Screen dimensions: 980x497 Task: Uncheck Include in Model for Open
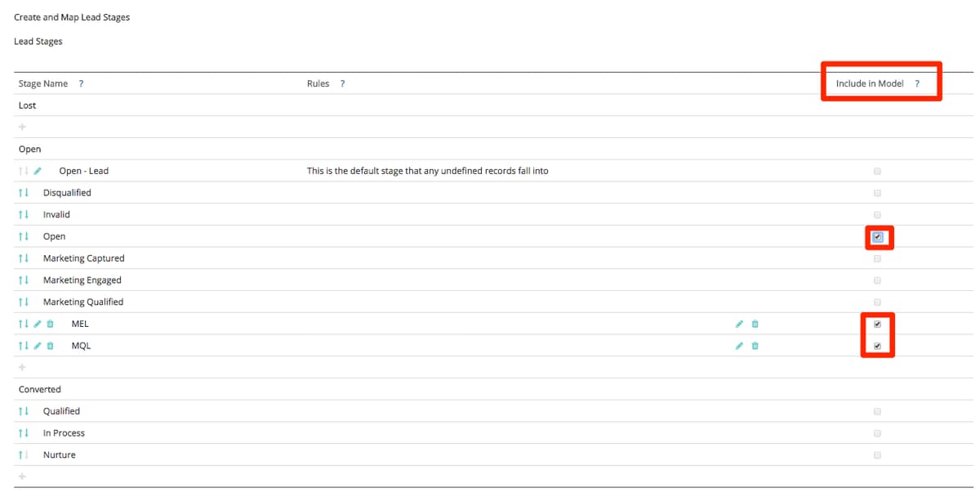[x=877, y=236]
